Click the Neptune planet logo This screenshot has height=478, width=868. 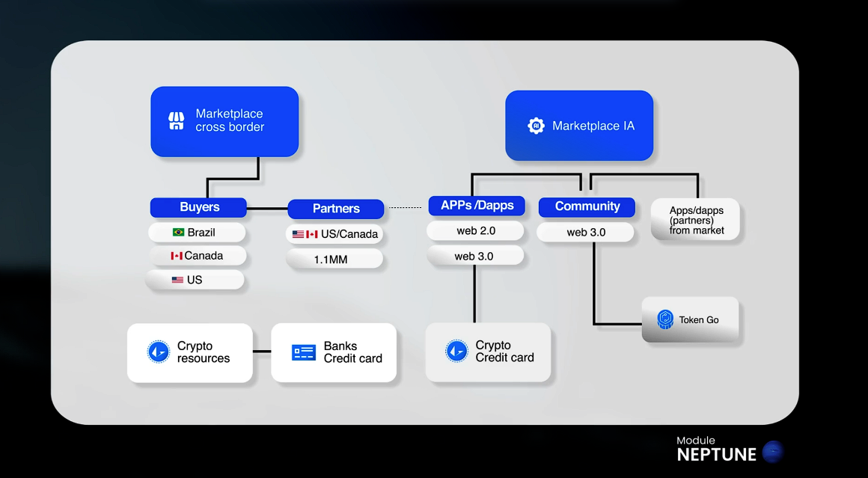point(772,452)
